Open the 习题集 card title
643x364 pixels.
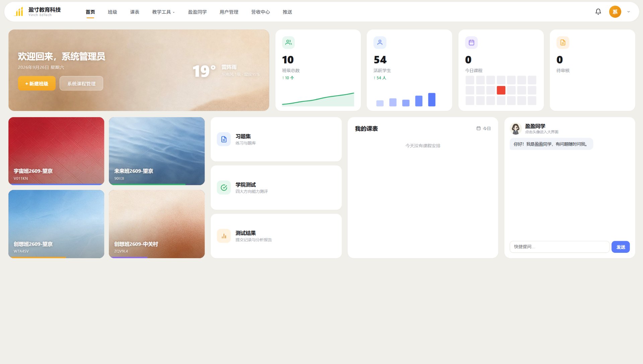pyautogui.click(x=243, y=136)
